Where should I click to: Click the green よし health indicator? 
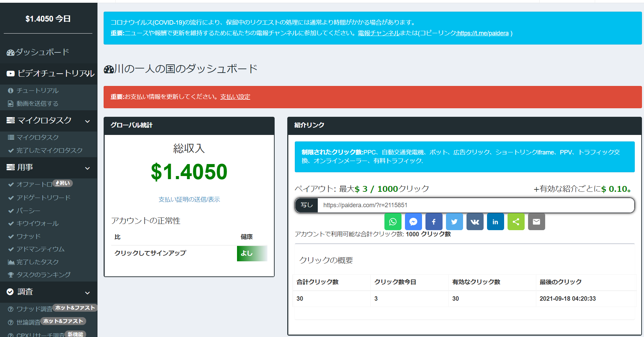252,253
